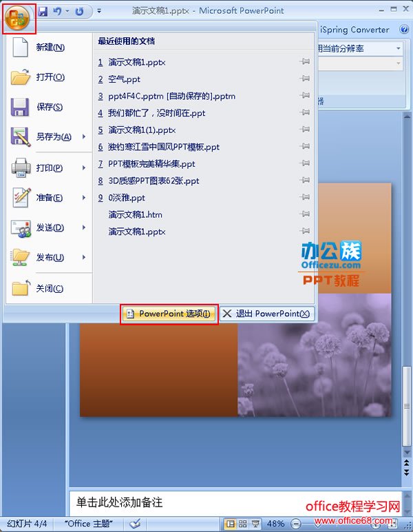Click the 发布 network folder icon
The width and height of the screenshot is (413, 532).
pyautogui.click(x=20, y=257)
